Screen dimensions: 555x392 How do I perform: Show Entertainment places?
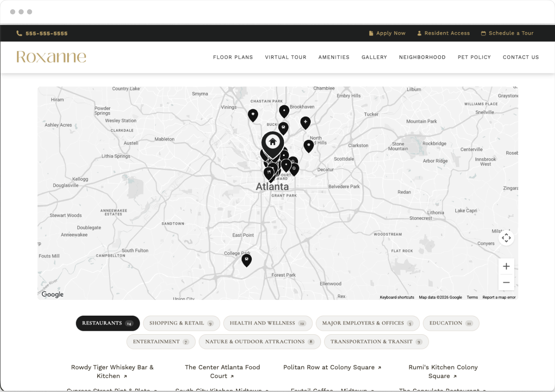pyautogui.click(x=161, y=342)
